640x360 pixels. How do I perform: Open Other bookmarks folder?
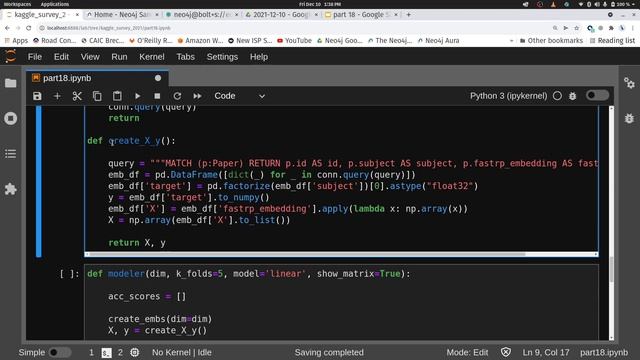pyautogui.click(x=551, y=40)
